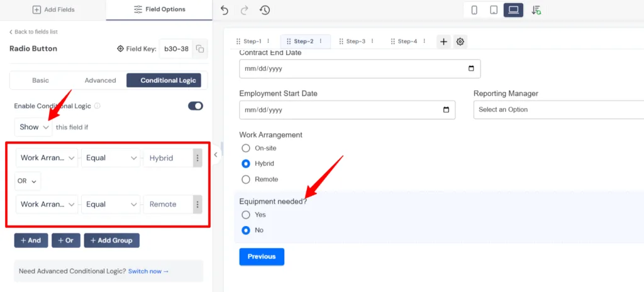
Task: Open second condition's Work Arrangement field dropdown
Action: point(47,204)
